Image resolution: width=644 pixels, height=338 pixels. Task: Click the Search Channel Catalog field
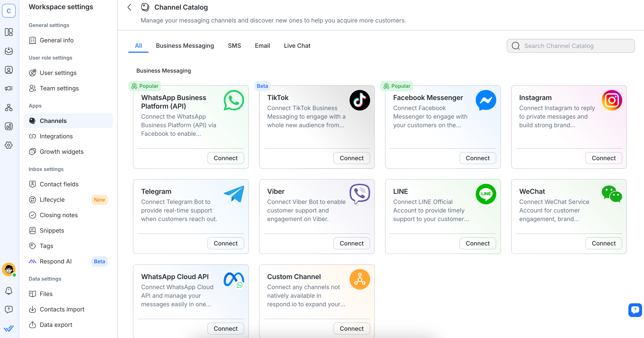[570, 46]
